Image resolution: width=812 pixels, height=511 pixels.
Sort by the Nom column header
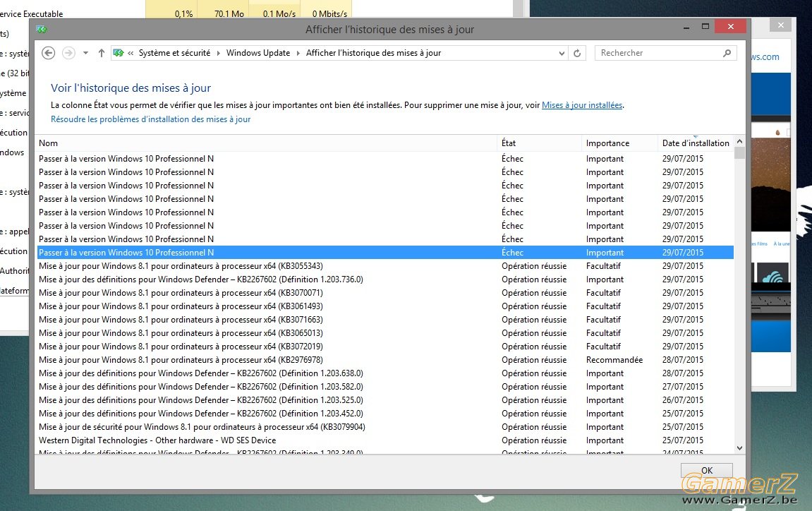point(266,143)
